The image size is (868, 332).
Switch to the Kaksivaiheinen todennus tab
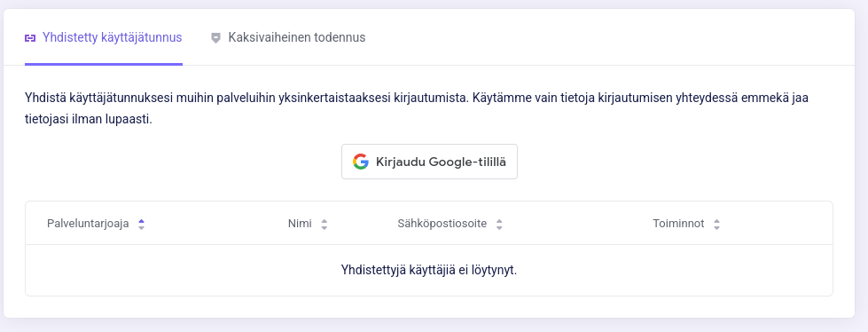point(288,37)
